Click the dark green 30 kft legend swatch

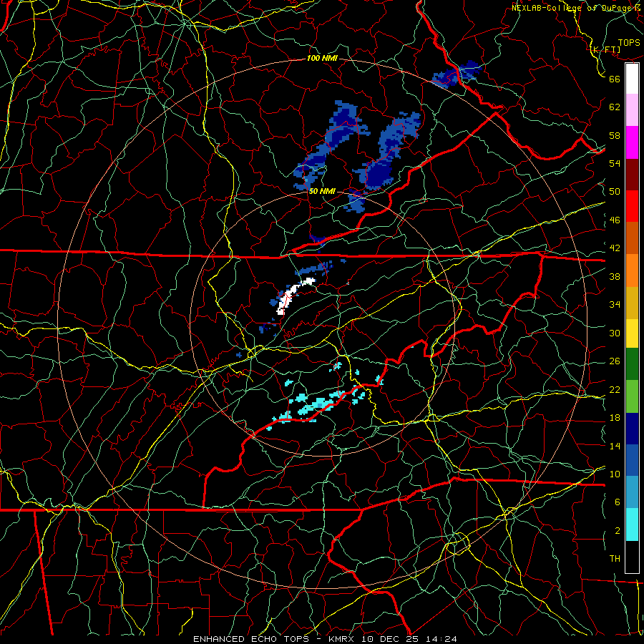[x=632, y=364]
